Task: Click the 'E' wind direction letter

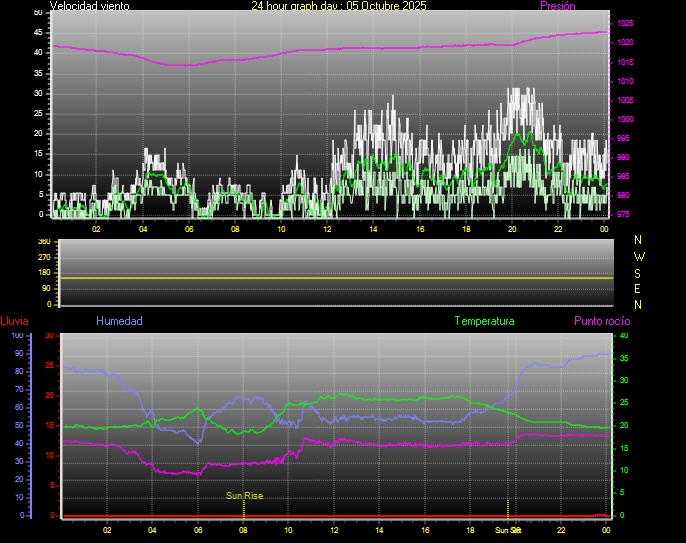Action: pos(639,288)
